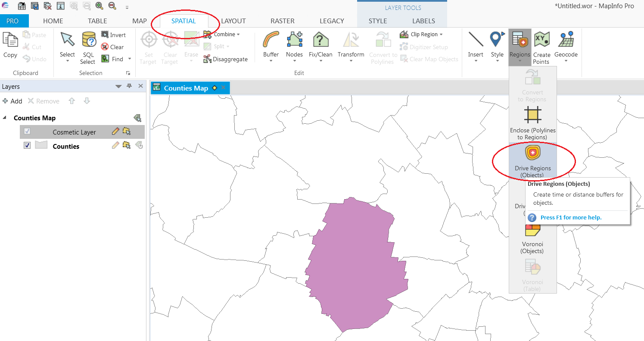Open the LABELS tab under Layer Tools
The image size is (644, 341).
pyautogui.click(x=423, y=21)
